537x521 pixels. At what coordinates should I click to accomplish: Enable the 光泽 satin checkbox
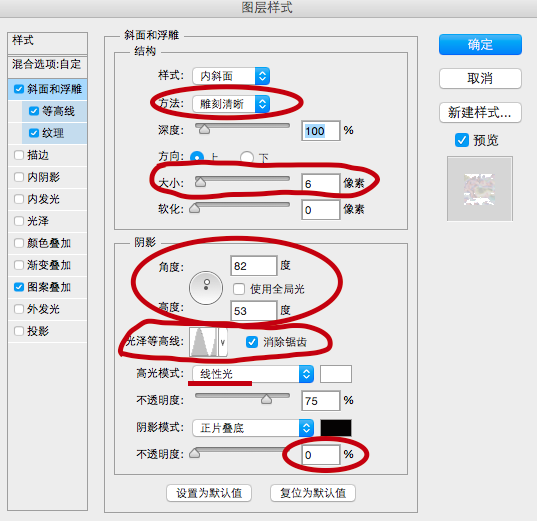(19, 221)
